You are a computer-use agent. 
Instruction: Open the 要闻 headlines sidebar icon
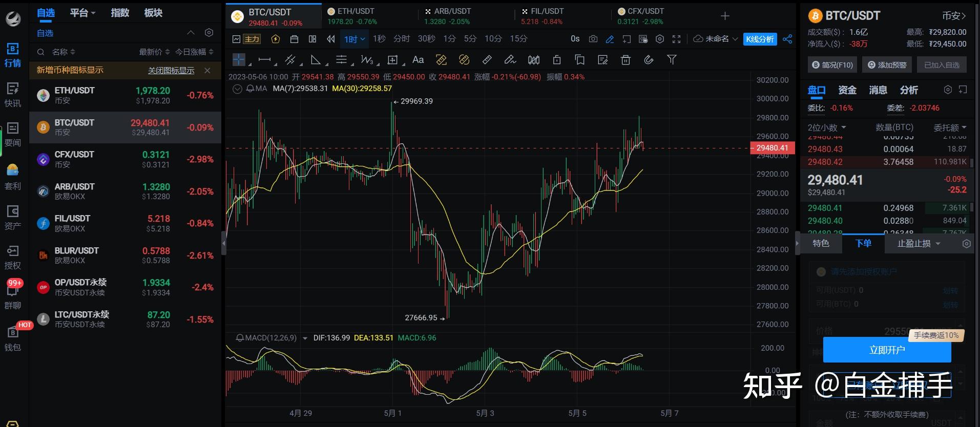[x=13, y=135]
